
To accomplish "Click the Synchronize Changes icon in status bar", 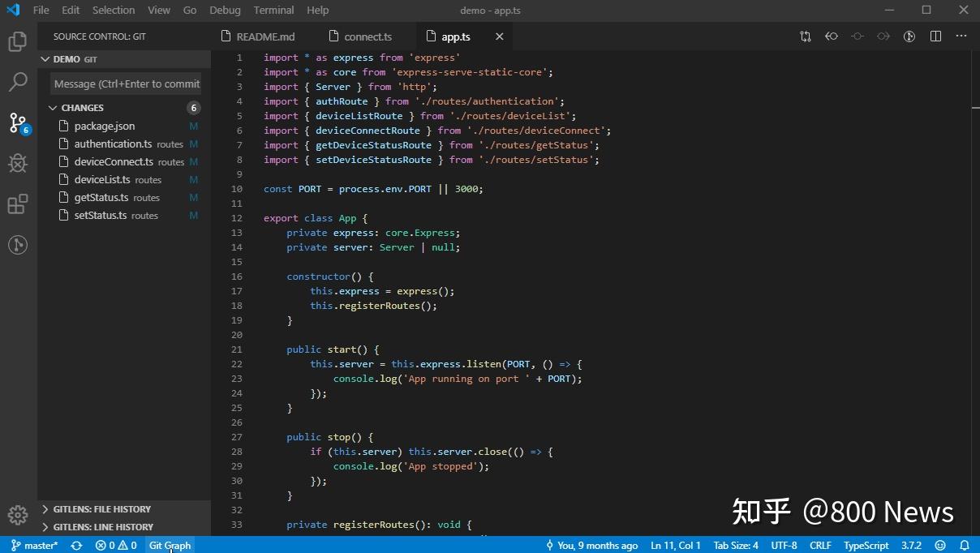I will (76, 546).
